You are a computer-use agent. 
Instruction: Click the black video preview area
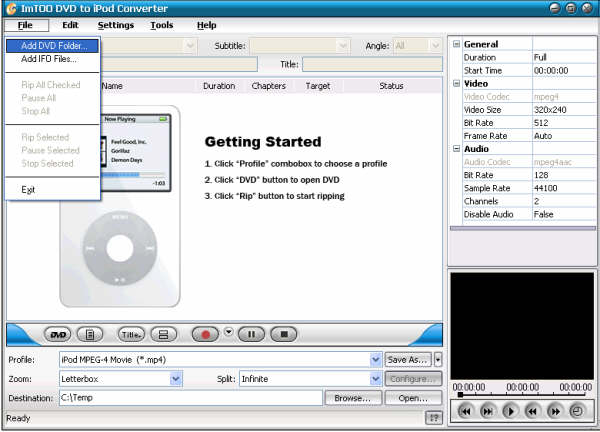pos(522,326)
